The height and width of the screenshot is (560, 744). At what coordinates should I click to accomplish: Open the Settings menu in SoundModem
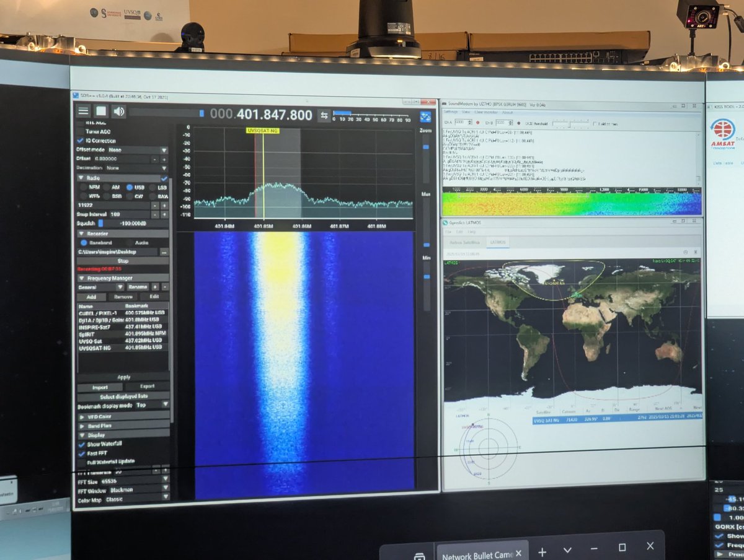(449, 112)
